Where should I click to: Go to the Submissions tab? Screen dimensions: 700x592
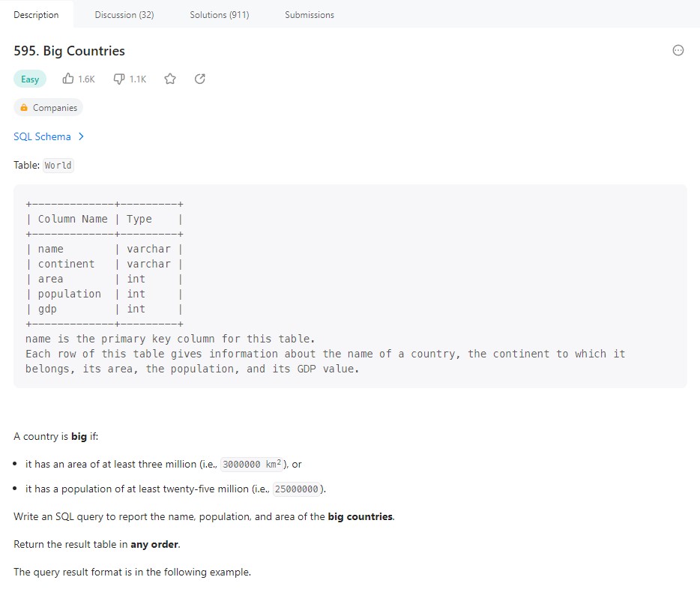310,15
